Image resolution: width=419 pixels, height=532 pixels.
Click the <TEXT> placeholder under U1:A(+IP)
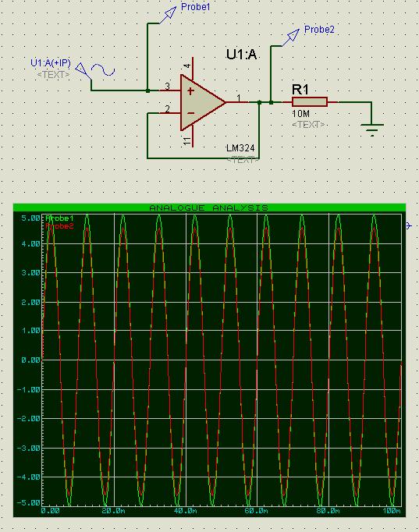point(53,74)
